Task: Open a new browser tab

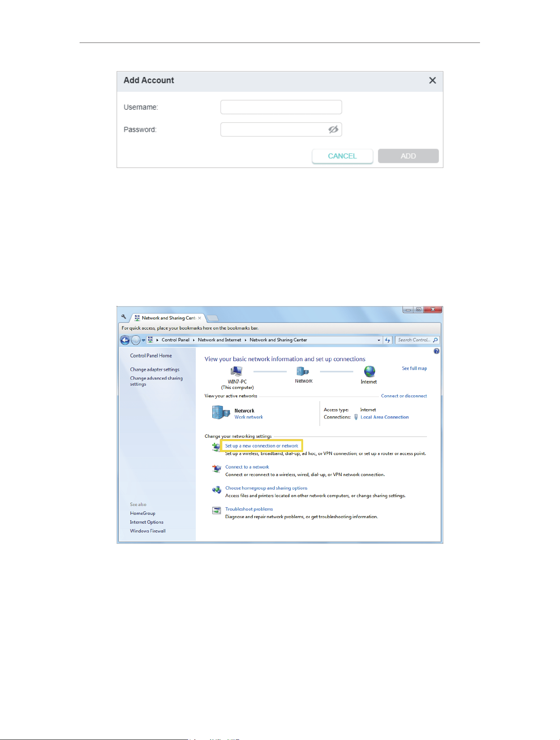Action: click(213, 318)
